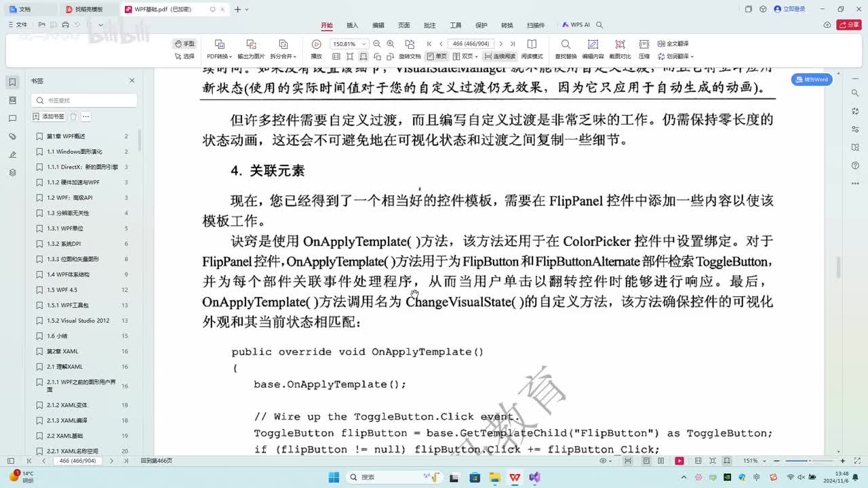
Task: Open the comments sidebar icon
Action: [12, 119]
